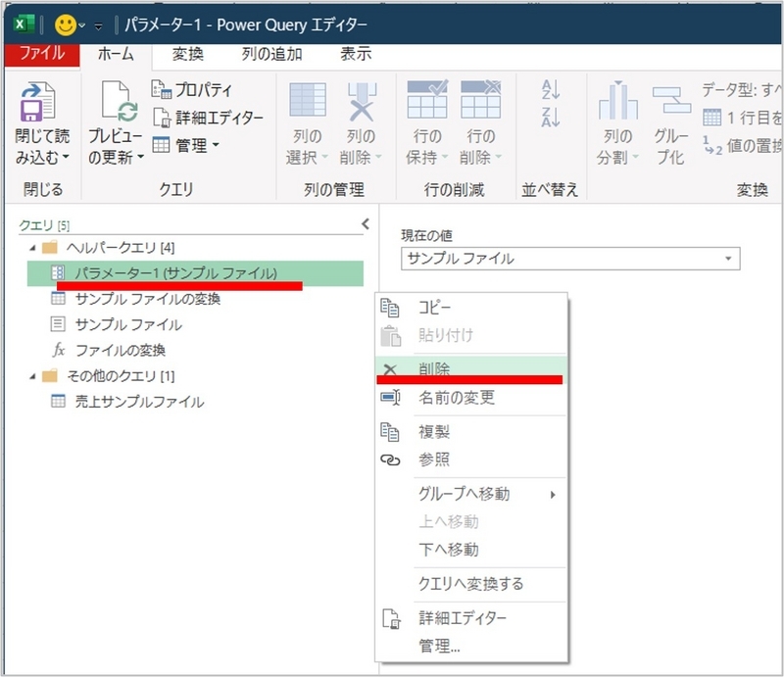Click the 閉じて読み込む save icon
The width and height of the screenshot is (784, 677).
click(38, 102)
